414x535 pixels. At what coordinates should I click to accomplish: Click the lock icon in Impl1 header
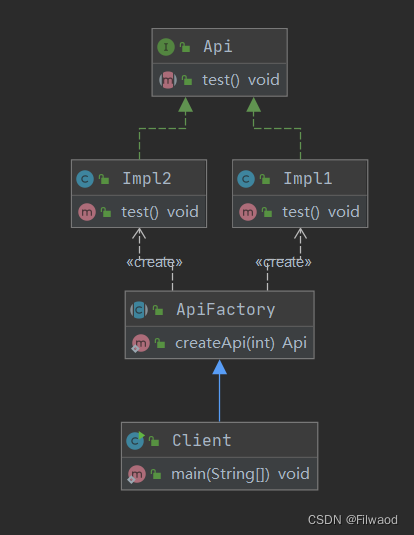pos(265,179)
